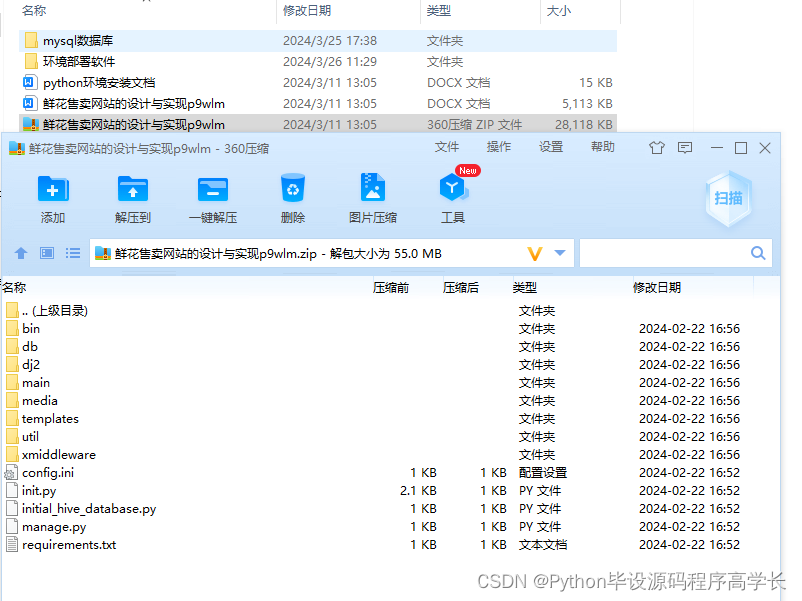This screenshot has height=601, width=802.
Task: Open the 图片压缩 image compression tool
Action: [373, 187]
